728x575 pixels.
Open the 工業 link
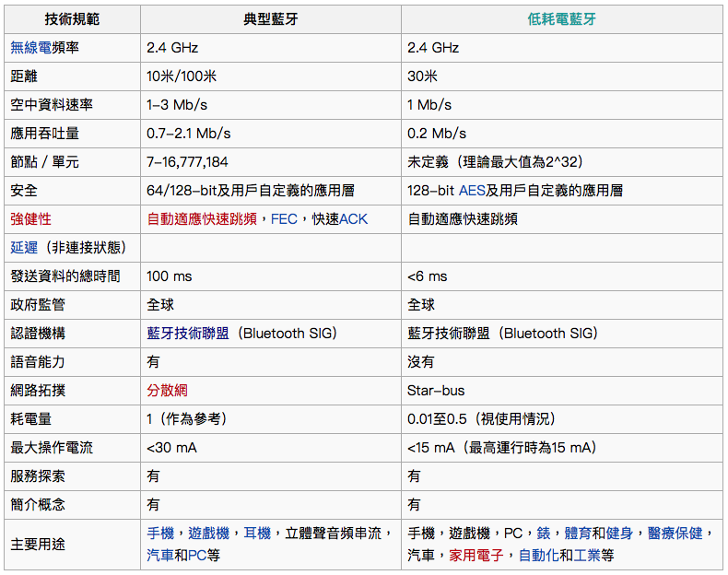click(x=586, y=555)
